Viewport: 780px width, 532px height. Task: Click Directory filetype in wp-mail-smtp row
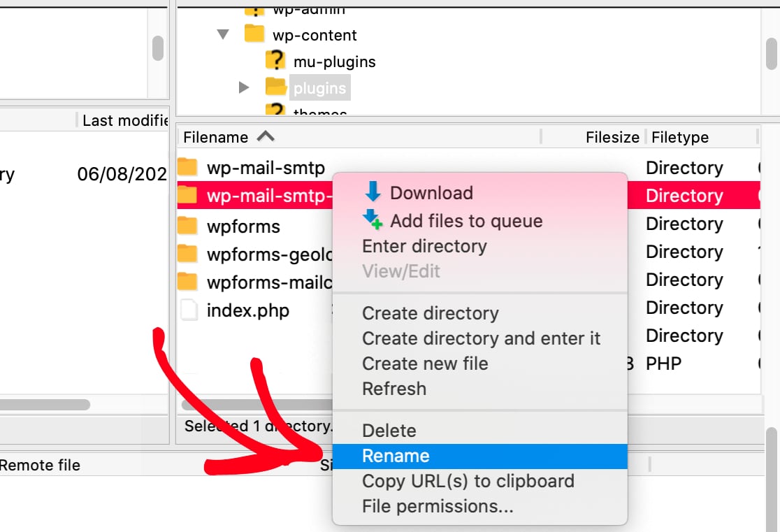(684, 168)
